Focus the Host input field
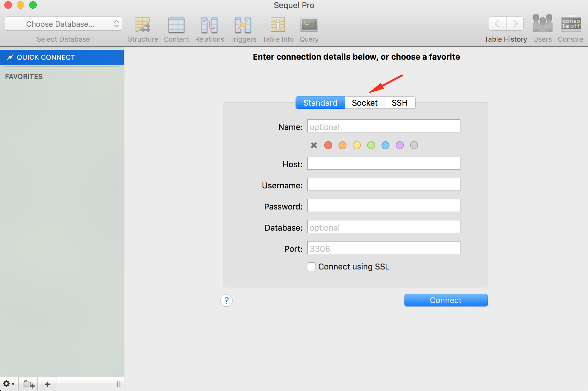The height and width of the screenshot is (391, 588). pos(384,163)
